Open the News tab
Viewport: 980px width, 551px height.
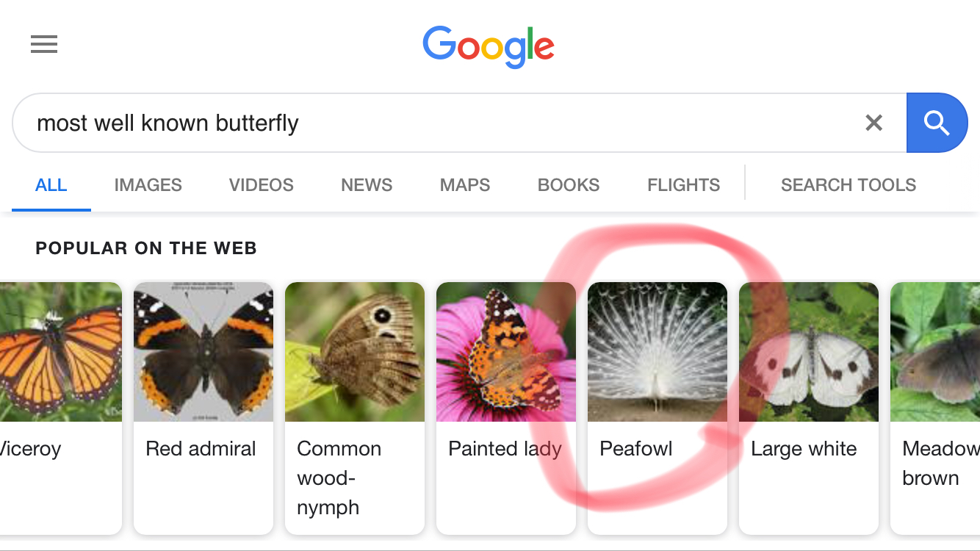[367, 185]
